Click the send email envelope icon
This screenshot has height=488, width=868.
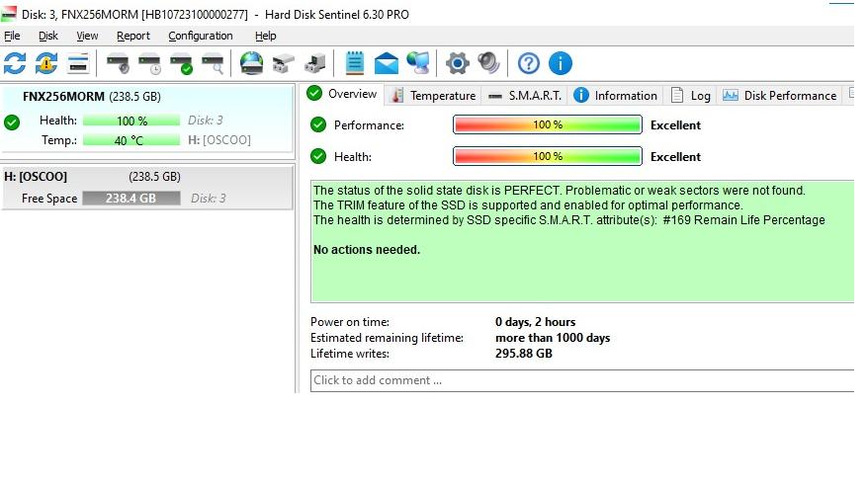pyautogui.click(x=387, y=64)
